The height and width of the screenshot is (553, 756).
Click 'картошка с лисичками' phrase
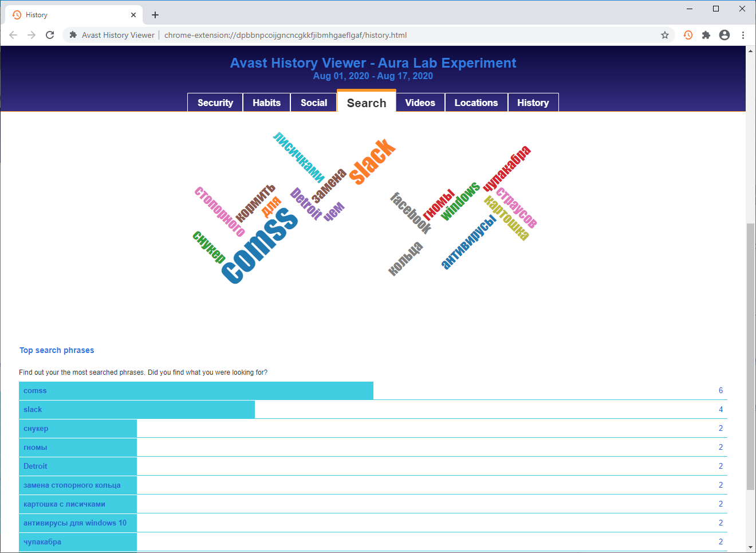coord(64,504)
